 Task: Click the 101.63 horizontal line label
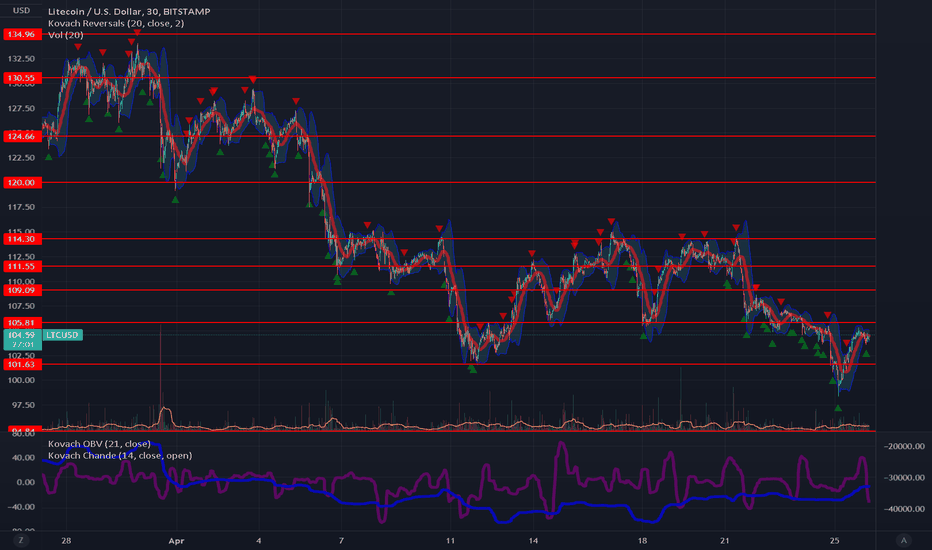[x=22, y=364]
